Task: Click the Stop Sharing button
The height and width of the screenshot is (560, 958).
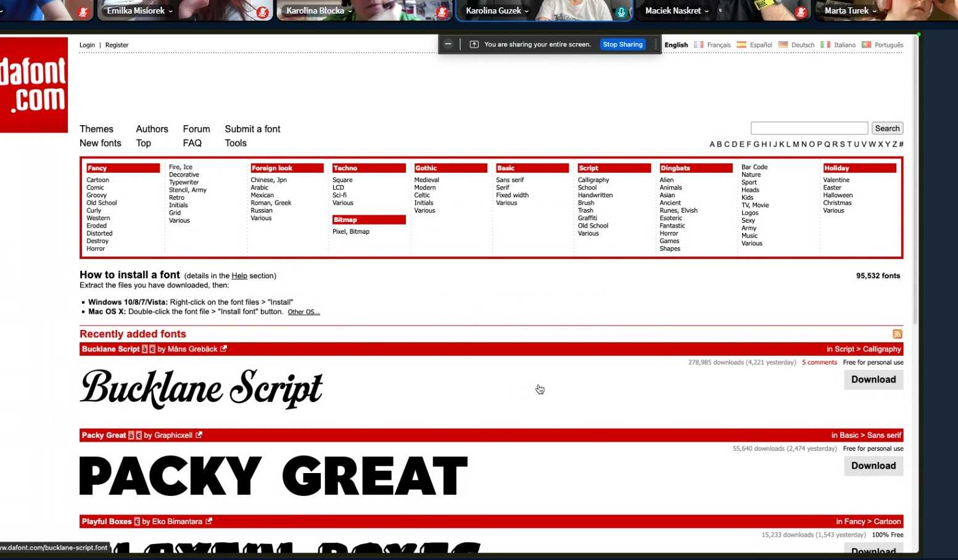Action: point(622,44)
